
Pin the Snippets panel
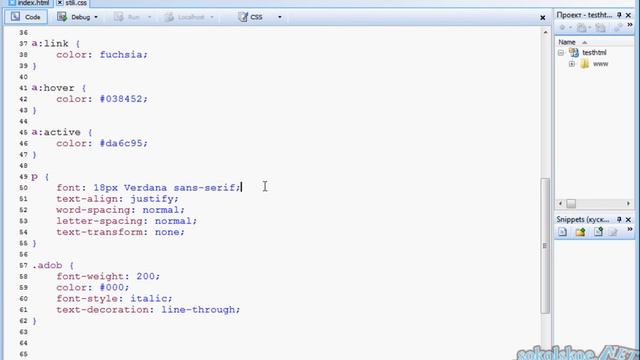point(619,220)
